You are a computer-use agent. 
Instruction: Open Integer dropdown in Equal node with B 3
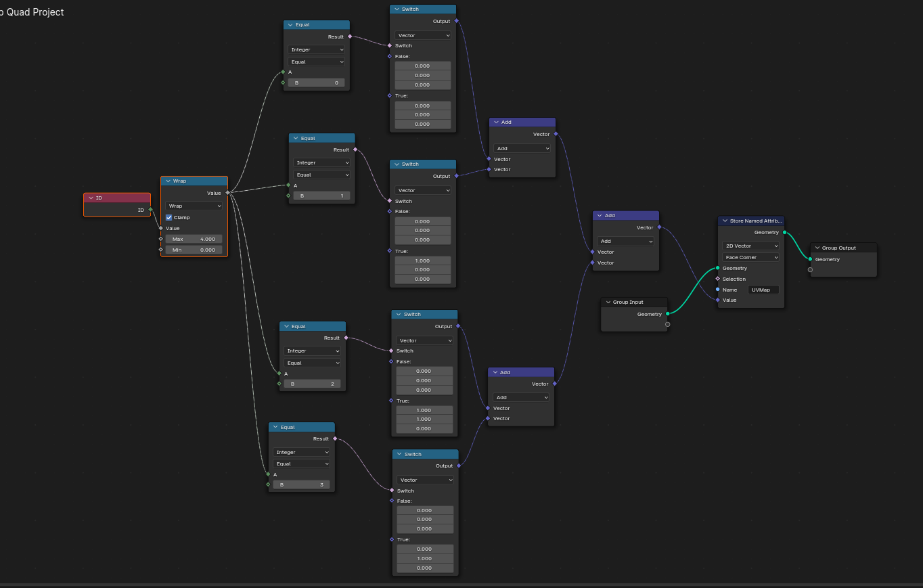tap(302, 452)
